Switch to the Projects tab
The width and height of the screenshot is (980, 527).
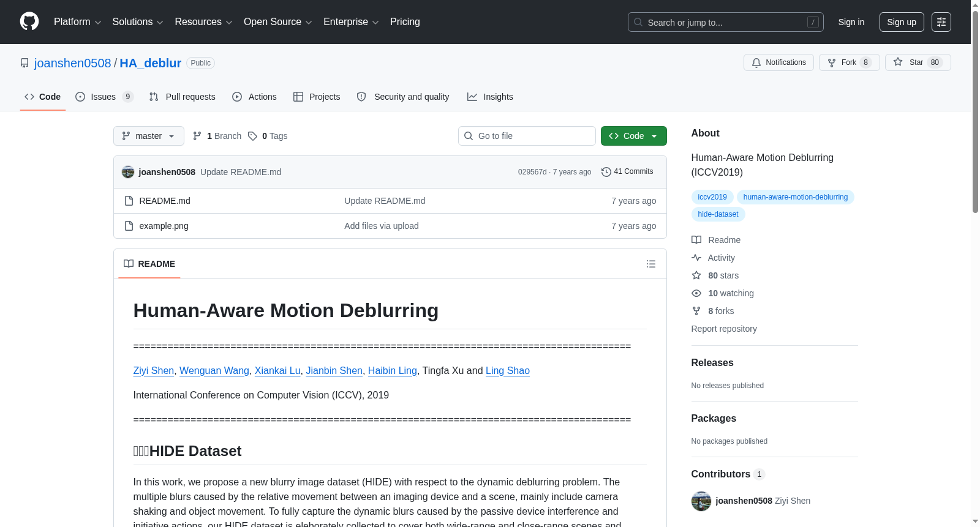317,97
